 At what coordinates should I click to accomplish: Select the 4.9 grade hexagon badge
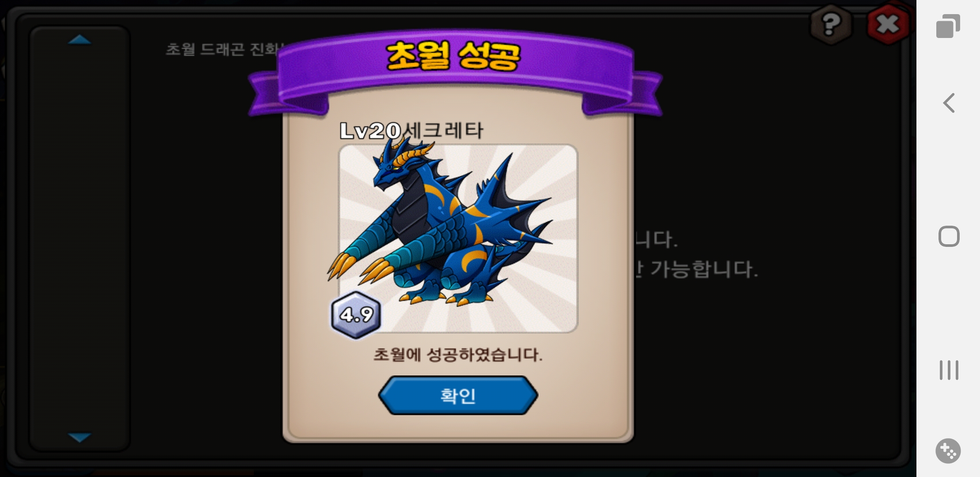(x=356, y=315)
